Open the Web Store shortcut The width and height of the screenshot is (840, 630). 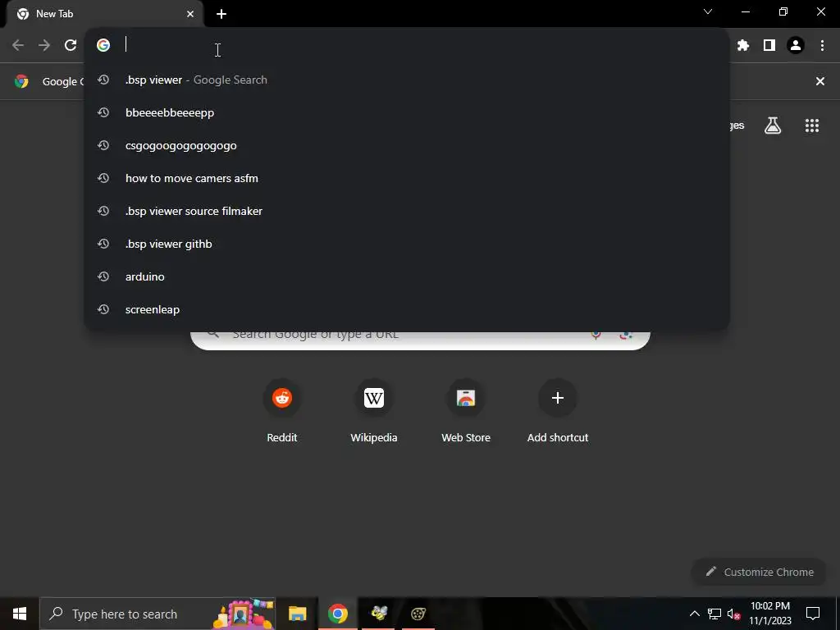coord(466,412)
